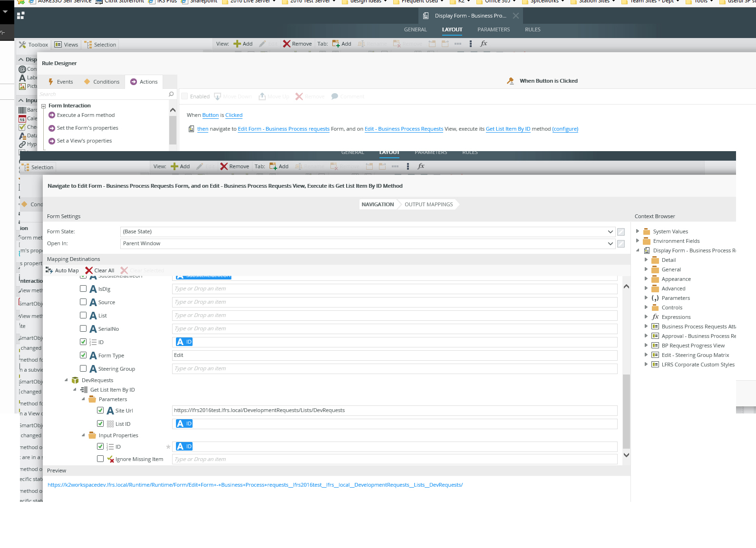The width and height of the screenshot is (756, 548).
Task: Click the red Remove X in top toolbar
Action: coord(287,44)
